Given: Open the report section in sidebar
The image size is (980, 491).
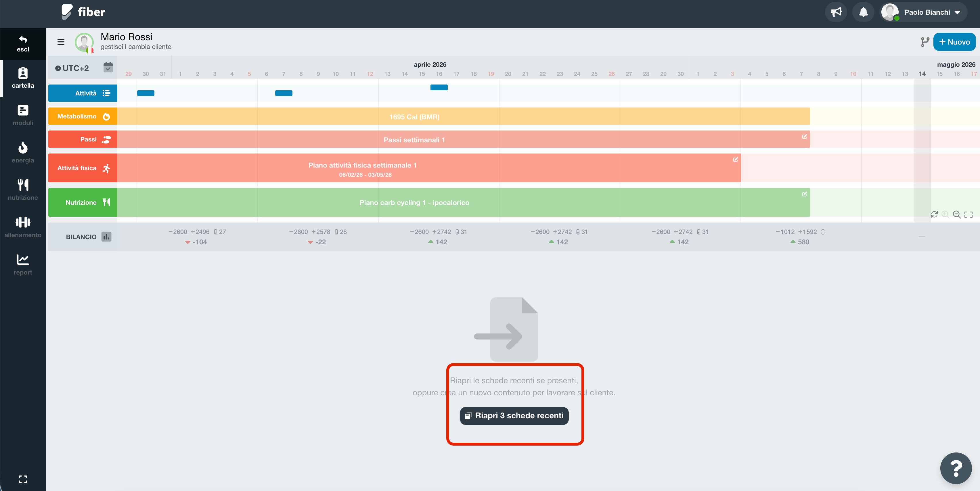Looking at the screenshot, I should click(23, 265).
